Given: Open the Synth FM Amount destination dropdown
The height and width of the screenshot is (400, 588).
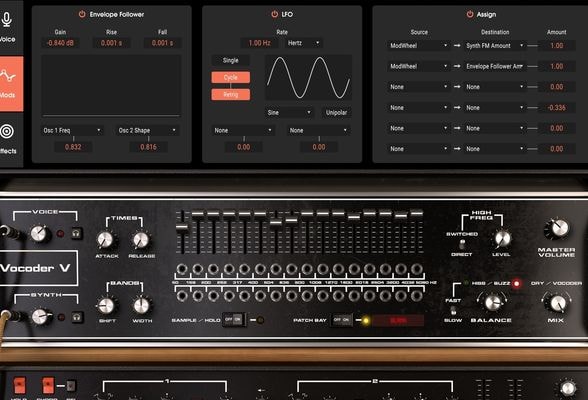Looking at the screenshot, I should [x=494, y=46].
